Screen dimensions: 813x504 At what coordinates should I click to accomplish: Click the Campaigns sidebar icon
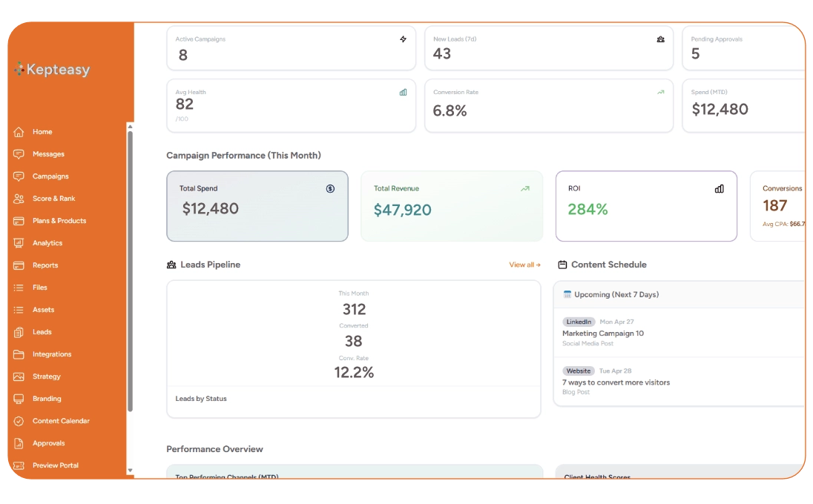19,176
